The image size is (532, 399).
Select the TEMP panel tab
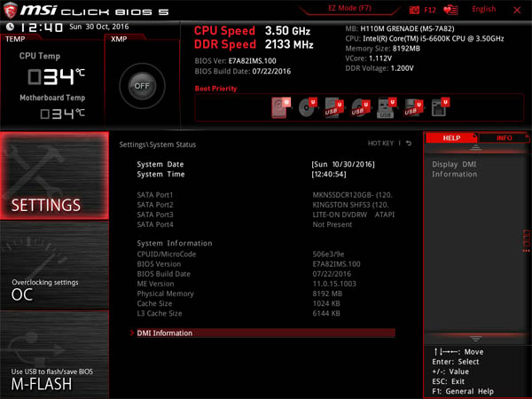[15, 39]
